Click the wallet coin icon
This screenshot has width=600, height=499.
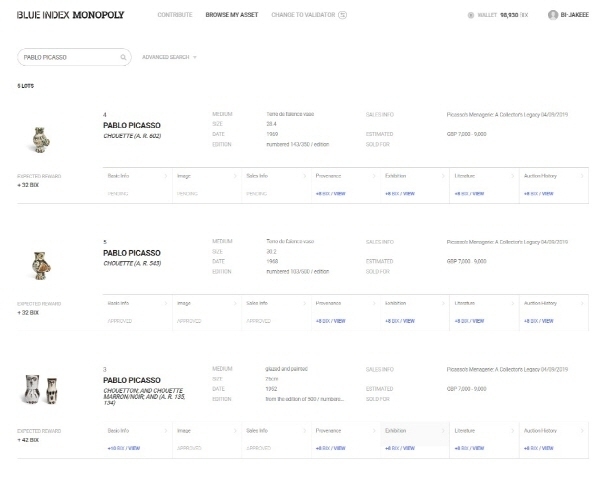coord(471,15)
